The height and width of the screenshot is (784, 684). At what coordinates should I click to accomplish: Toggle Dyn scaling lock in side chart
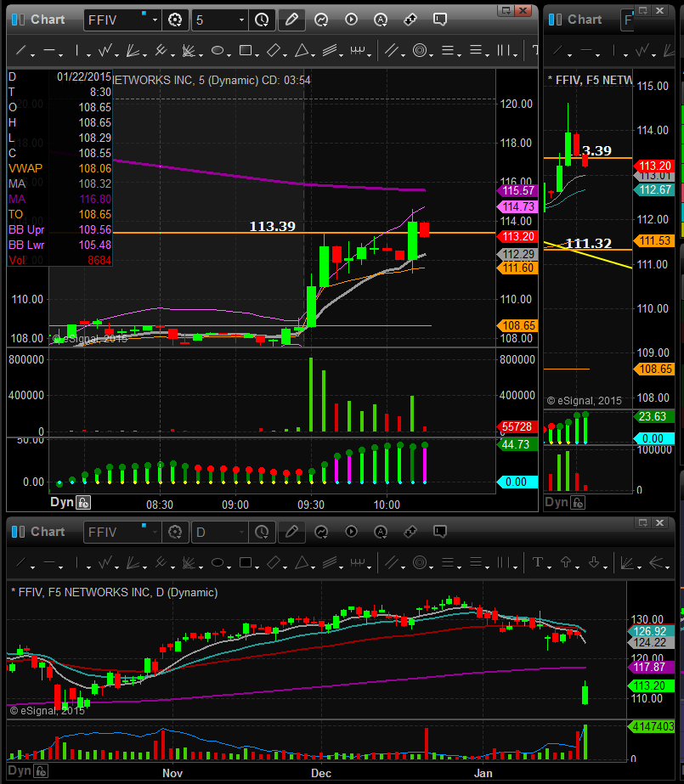(x=578, y=503)
